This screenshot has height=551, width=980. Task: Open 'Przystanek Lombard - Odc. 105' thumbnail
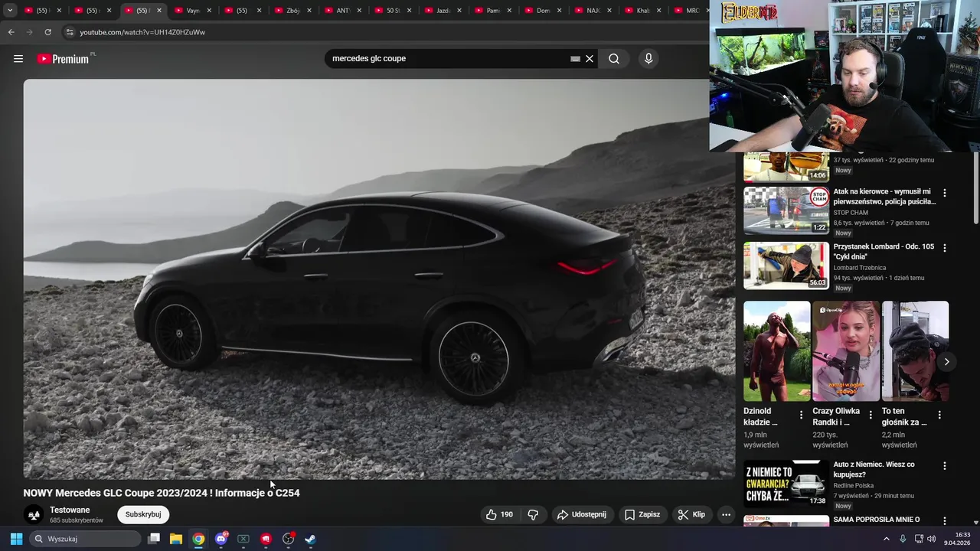pos(786,266)
